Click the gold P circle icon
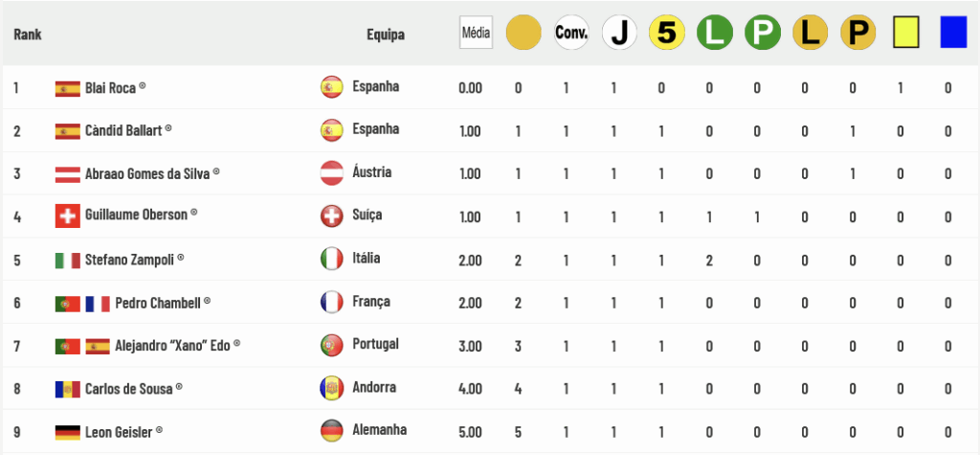980x455 pixels. 858,33
